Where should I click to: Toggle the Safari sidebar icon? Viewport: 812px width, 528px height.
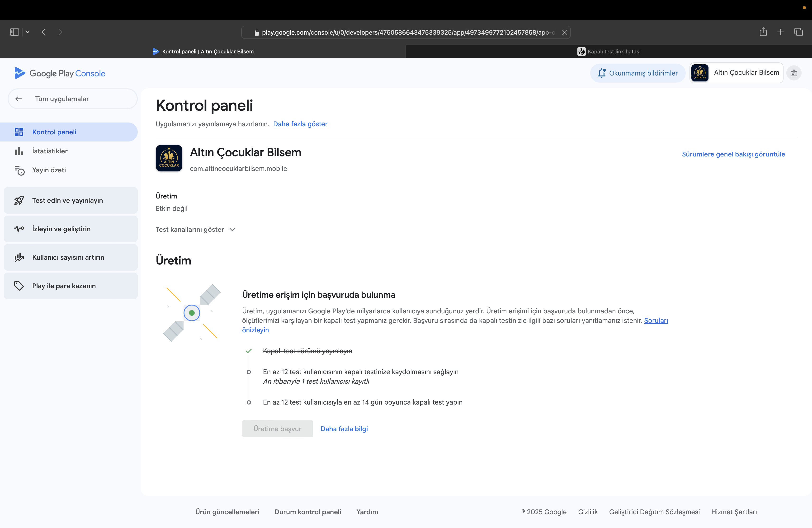tap(14, 32)
